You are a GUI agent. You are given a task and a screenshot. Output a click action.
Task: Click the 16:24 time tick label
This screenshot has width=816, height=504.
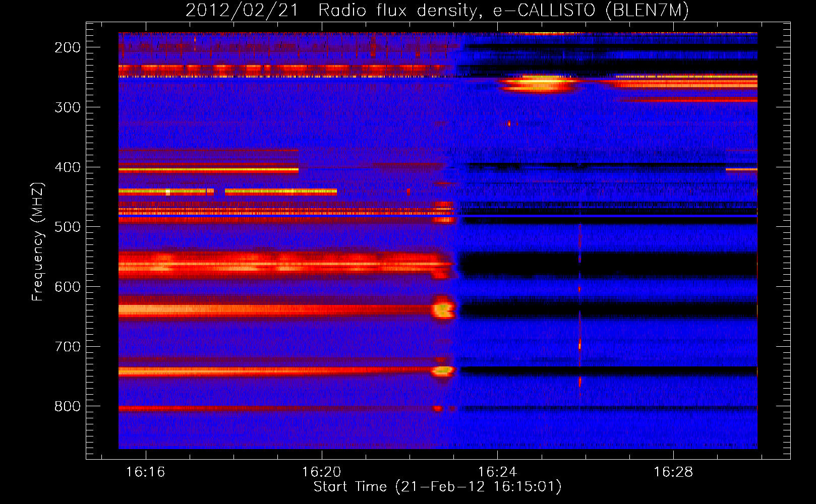point(497,472)
